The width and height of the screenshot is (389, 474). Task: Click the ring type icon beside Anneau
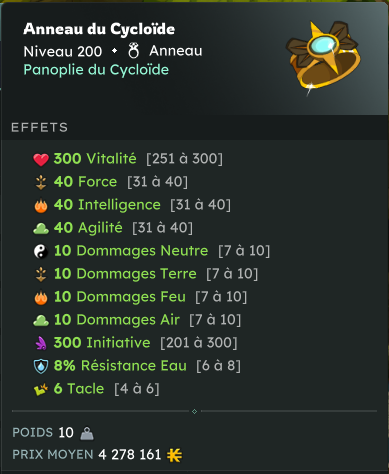[133, 51]
